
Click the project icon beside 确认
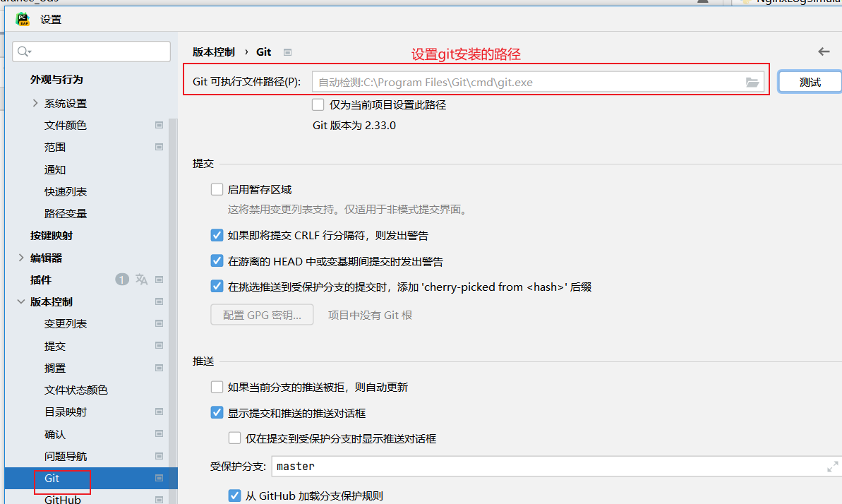point(159,433)
